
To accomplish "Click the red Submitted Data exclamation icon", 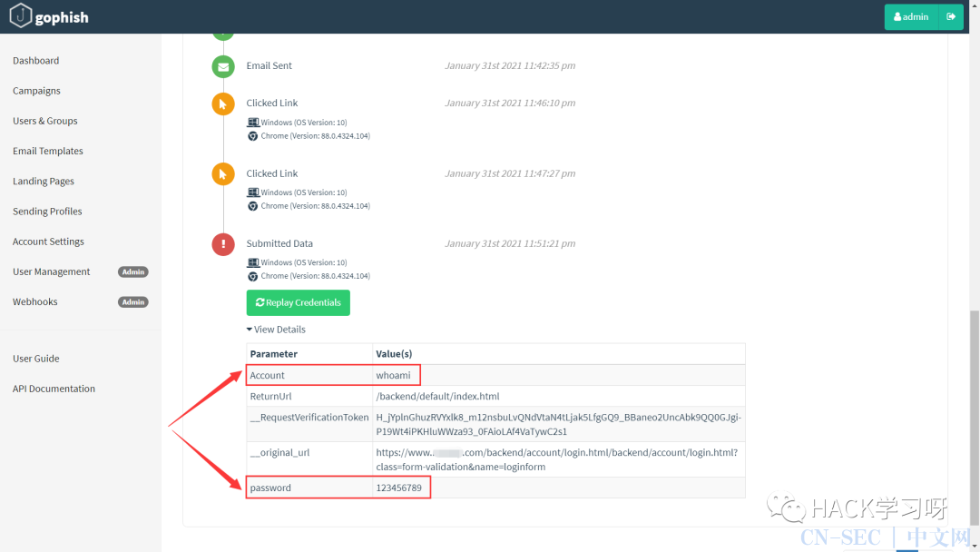I will [x=222, y=244].
